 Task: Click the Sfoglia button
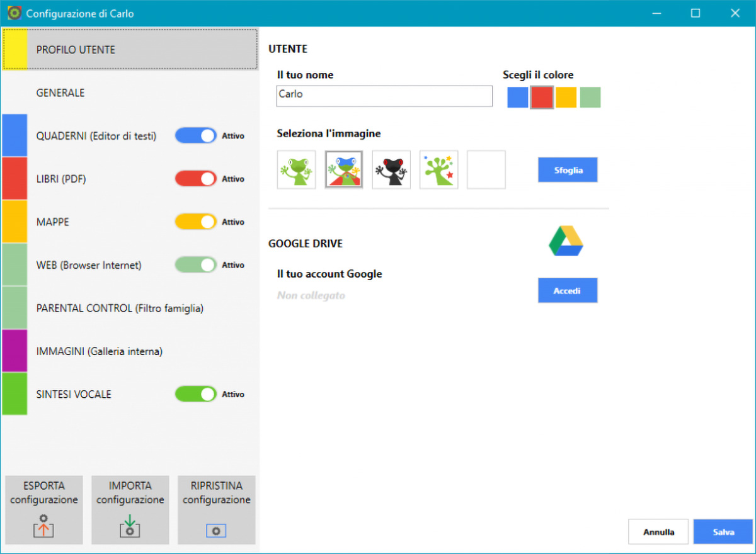[568, 170]
